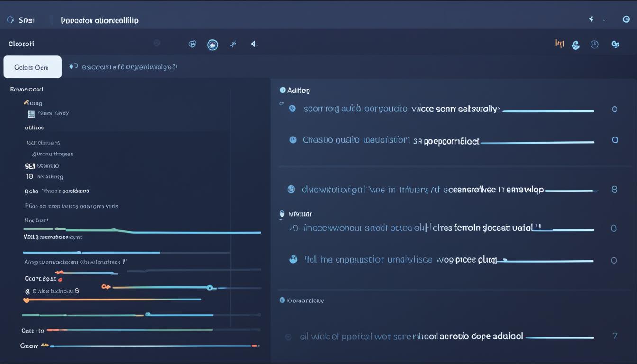Click the clock icon in the right toolbar
Viewport: 637px width, 364px height.
594,45
